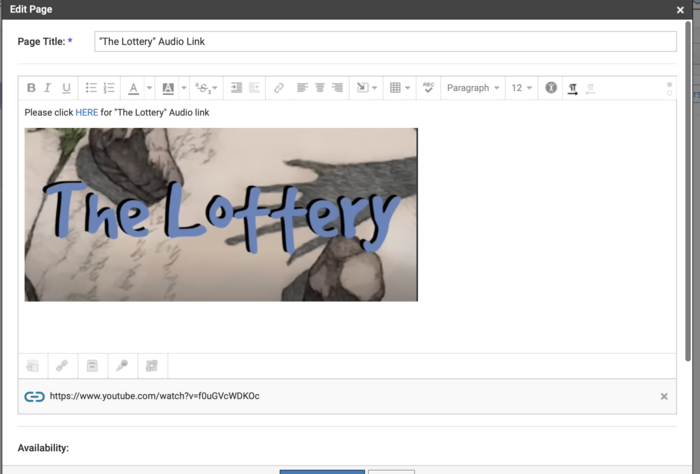
Task: Click the Page Title input field
Action: point(385,42)
